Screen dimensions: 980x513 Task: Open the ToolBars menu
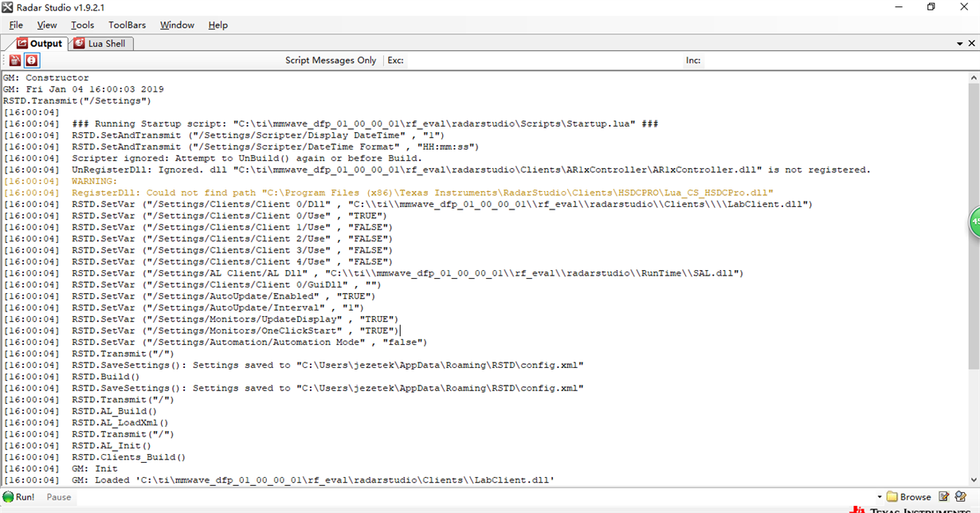127,25
